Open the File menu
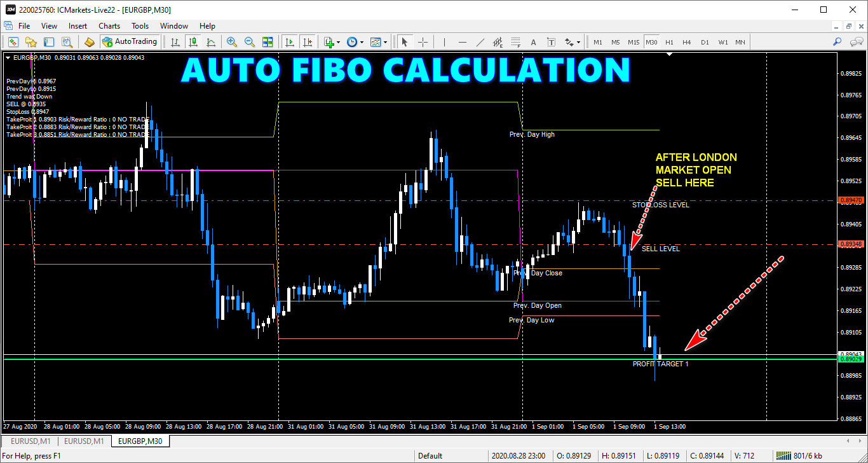 coord(24,26)
